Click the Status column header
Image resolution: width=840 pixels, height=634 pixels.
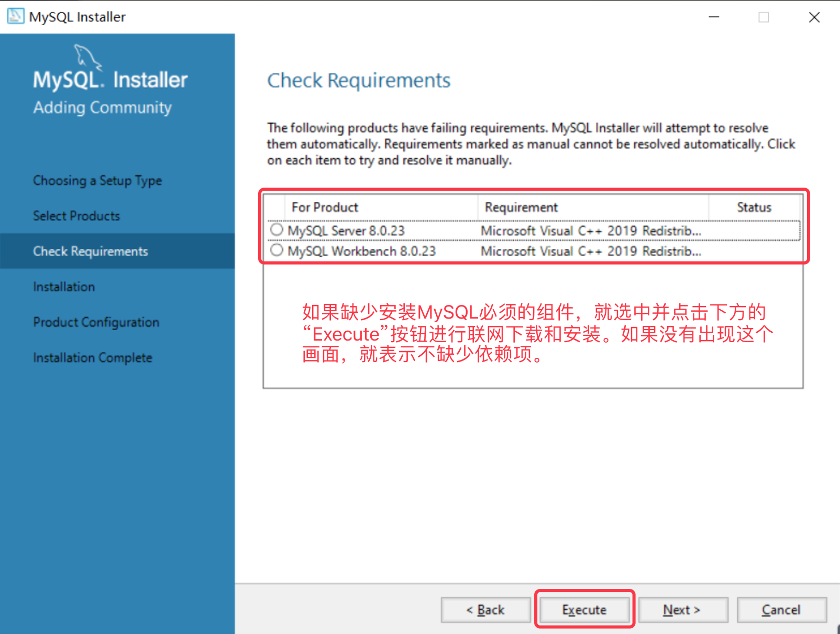(x=754, y=207)
